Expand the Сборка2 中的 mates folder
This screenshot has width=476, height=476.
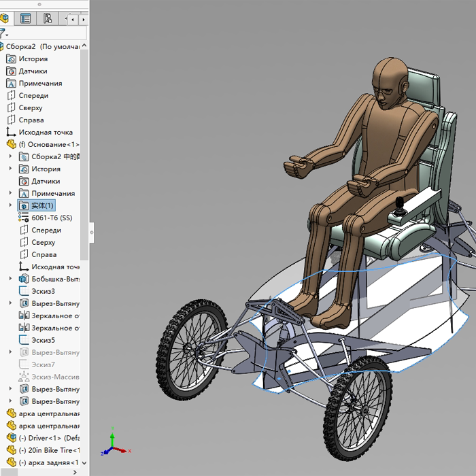coord(10,156)
